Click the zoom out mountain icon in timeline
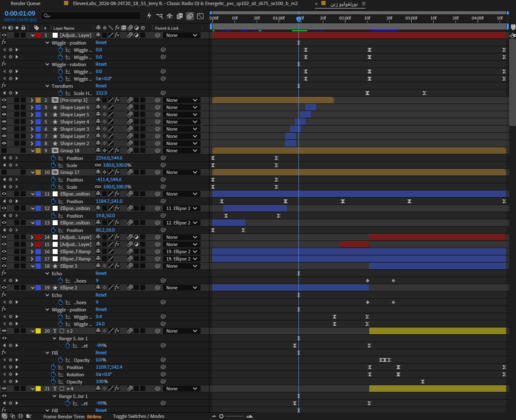Image resolution: width=516 pixels, height=420 pixels. point(215,416)
